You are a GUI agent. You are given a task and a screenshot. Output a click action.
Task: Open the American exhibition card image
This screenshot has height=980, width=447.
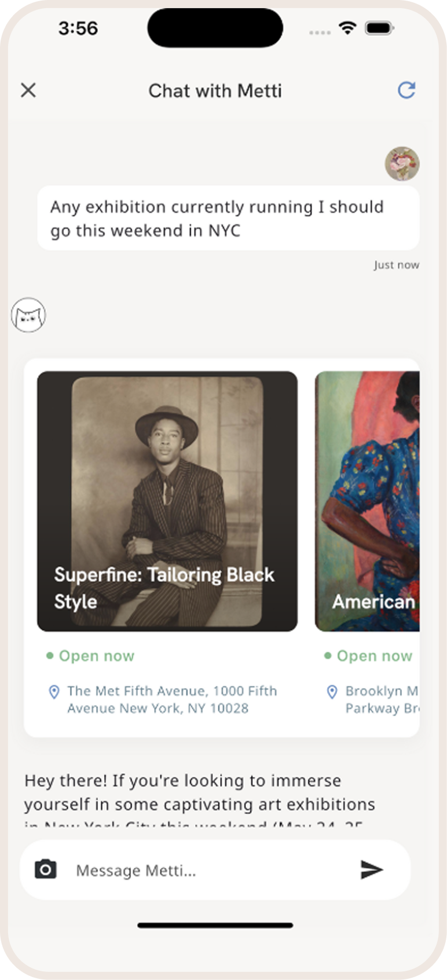pyautogui.click(x=367, y=475)
